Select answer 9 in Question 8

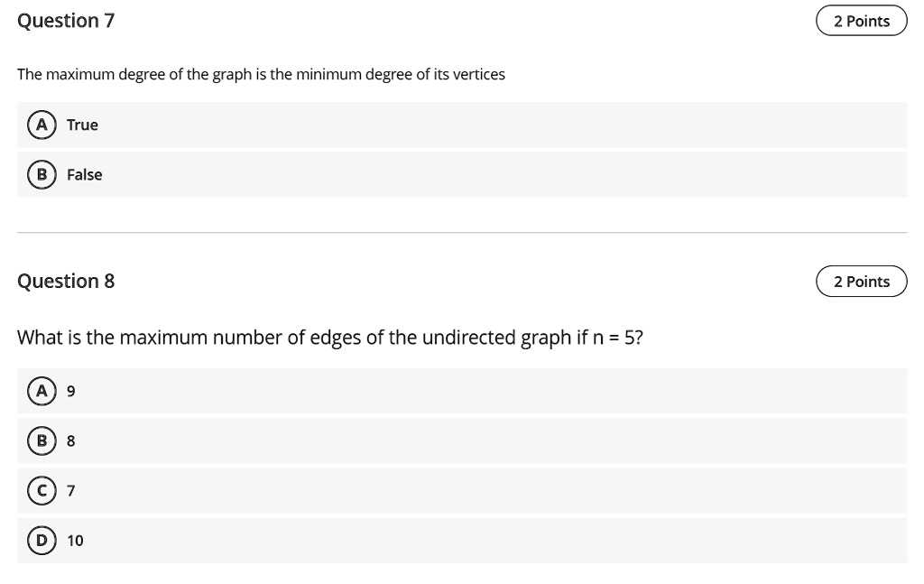coord(70,391)
